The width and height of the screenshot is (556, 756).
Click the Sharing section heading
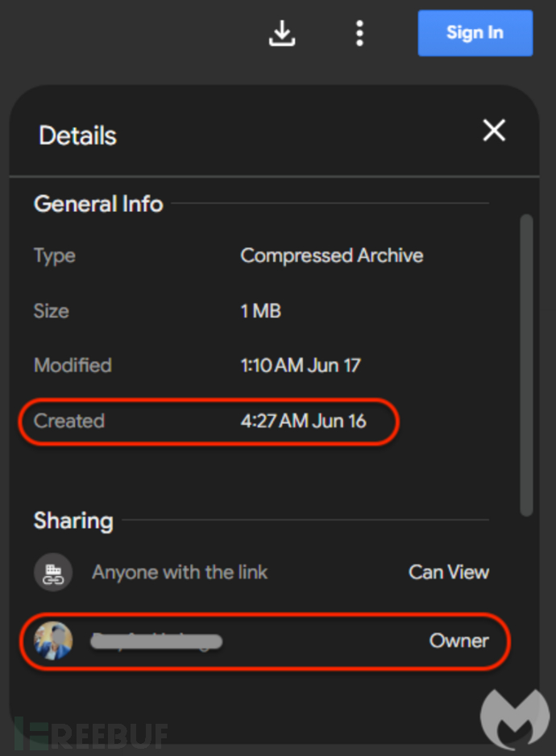click(73, 521)
